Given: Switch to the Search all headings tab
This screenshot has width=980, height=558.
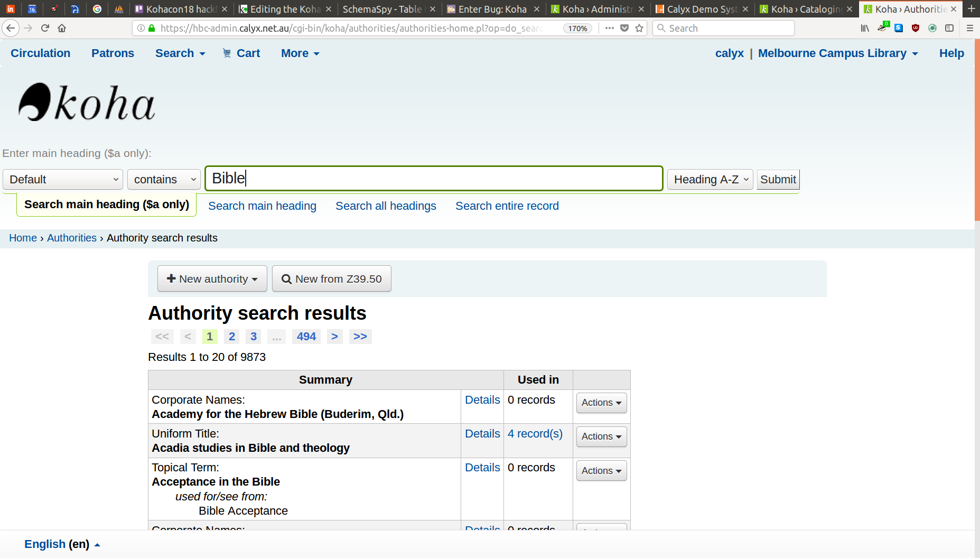Looking at the screenshot, I should click(x=386, y=206).
